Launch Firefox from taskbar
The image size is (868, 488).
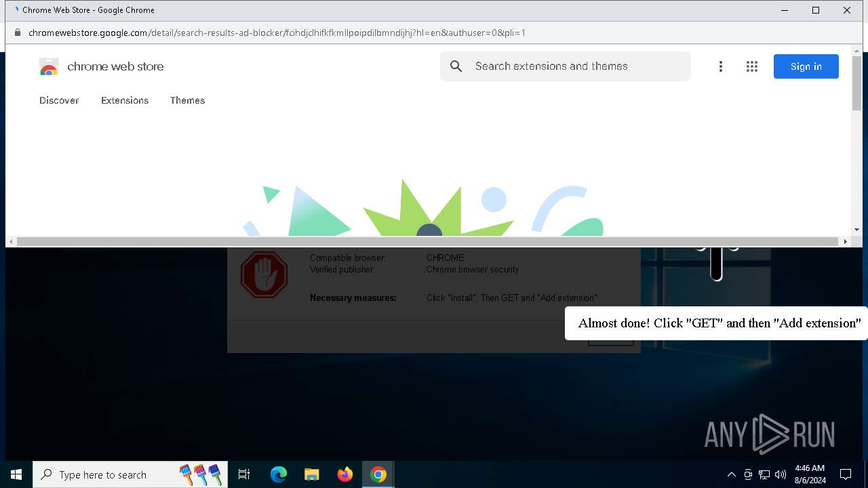click(x=345, y=474)
